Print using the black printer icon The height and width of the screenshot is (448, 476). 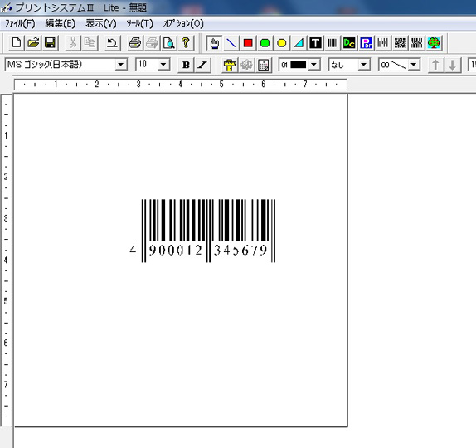[135, 43]
